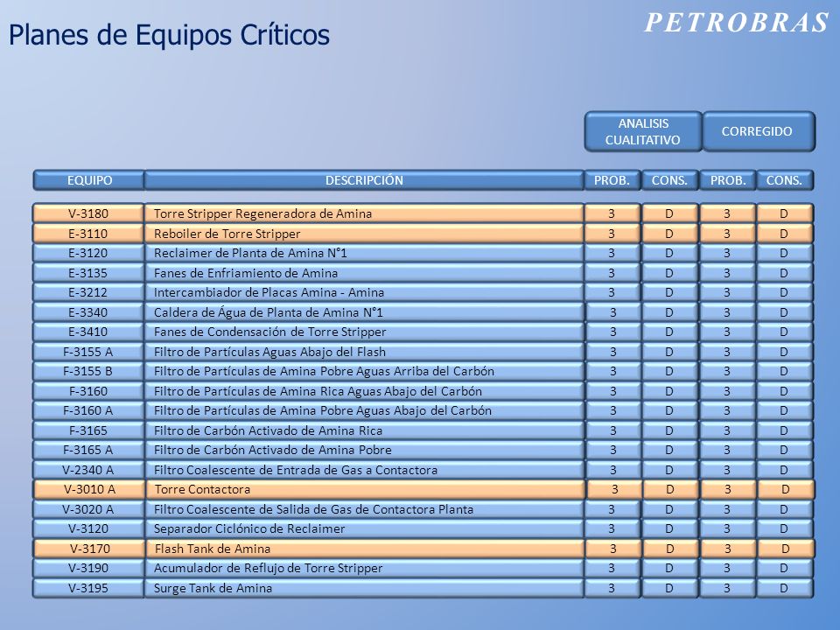Click Reboiler de Torre Stripper description
The image size is (840, 630).
coord(364,233)
